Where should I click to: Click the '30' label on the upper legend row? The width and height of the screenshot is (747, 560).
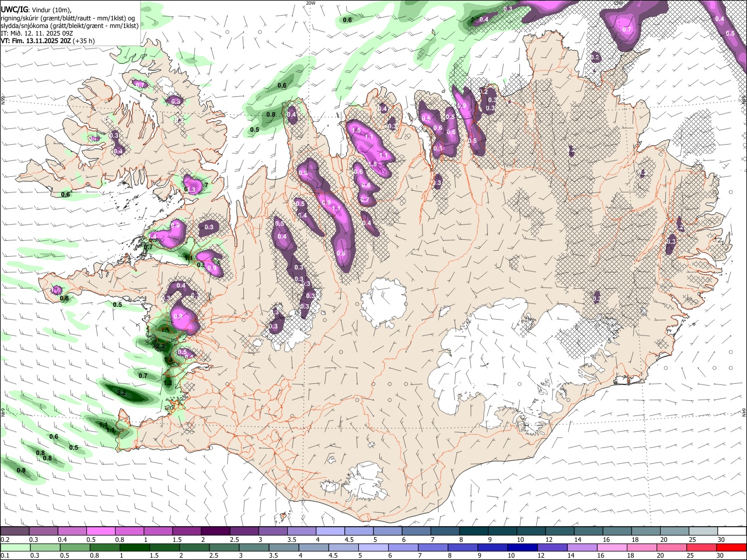721,540
